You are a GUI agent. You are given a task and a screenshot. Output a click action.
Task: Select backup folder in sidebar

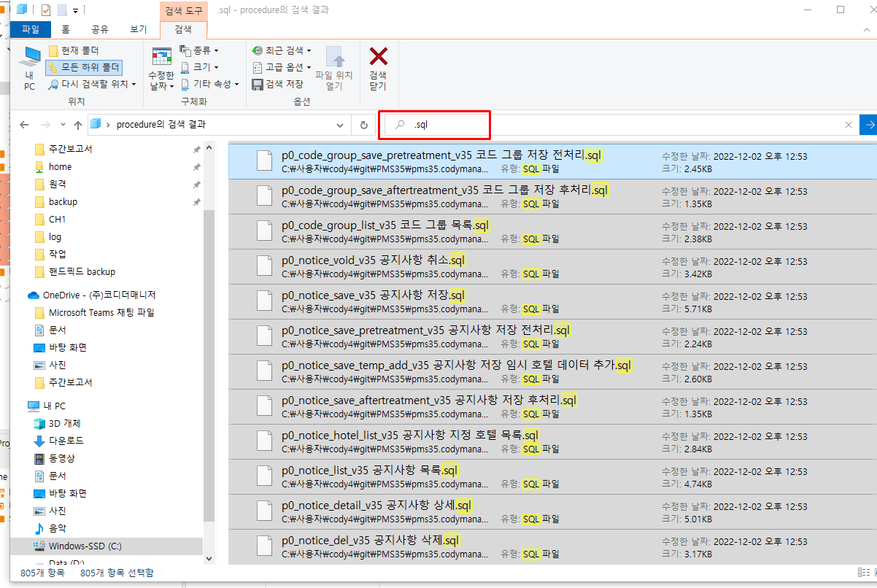pos(63,201)
